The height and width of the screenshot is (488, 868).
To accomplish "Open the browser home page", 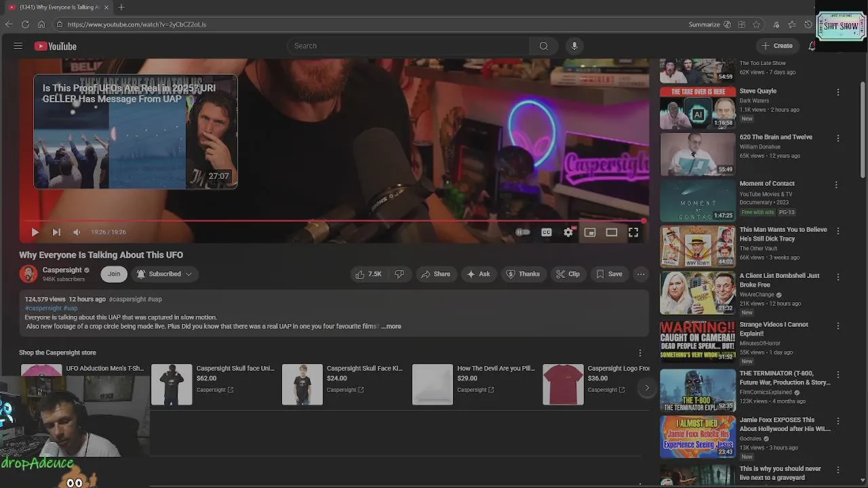I will tap(41, 24).
